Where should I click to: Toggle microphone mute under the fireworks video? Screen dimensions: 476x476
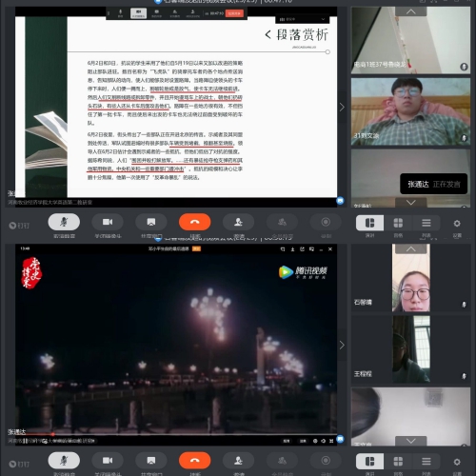[x=64, y=461]
